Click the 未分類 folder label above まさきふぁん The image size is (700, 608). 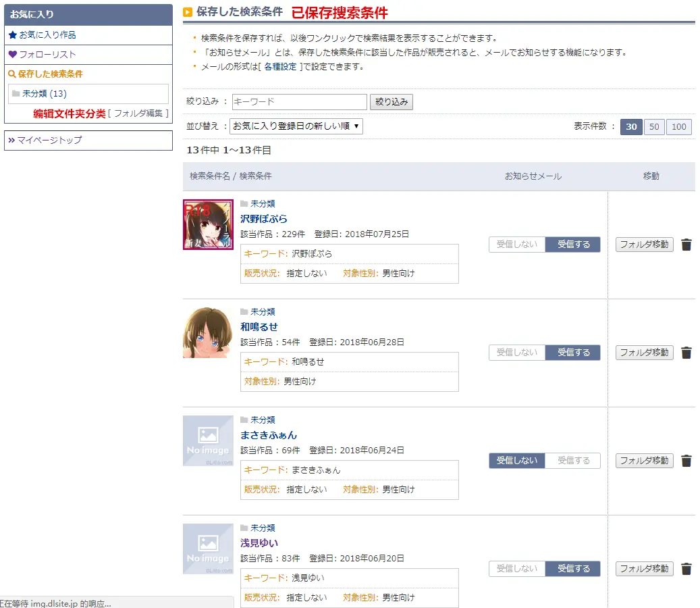(x=263, y=420)
